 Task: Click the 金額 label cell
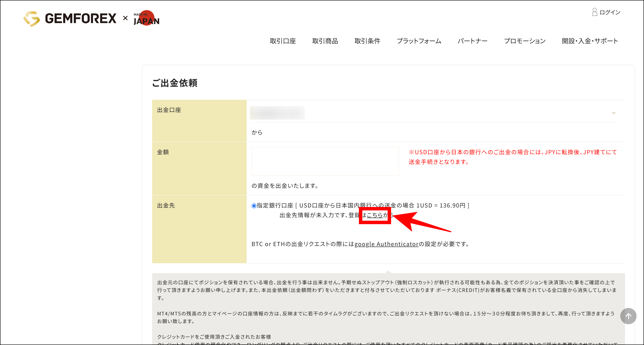point(199,168)
